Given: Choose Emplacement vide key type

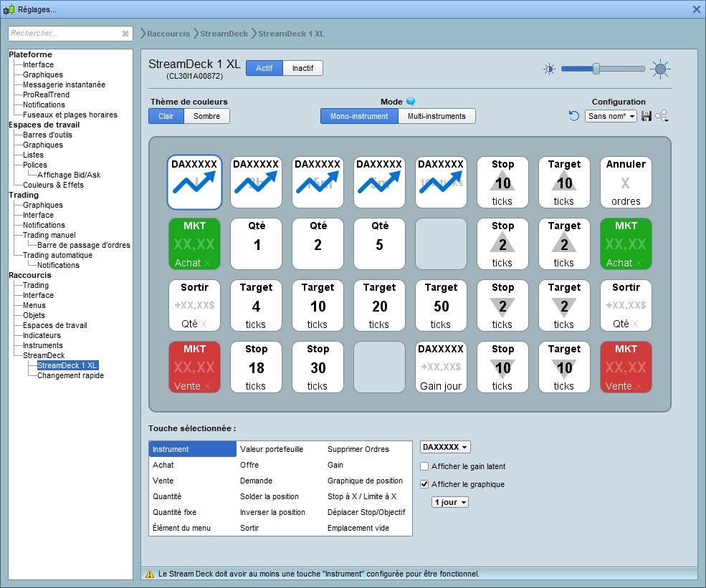Looking at the screenshot, I should (x=358, y=528).
